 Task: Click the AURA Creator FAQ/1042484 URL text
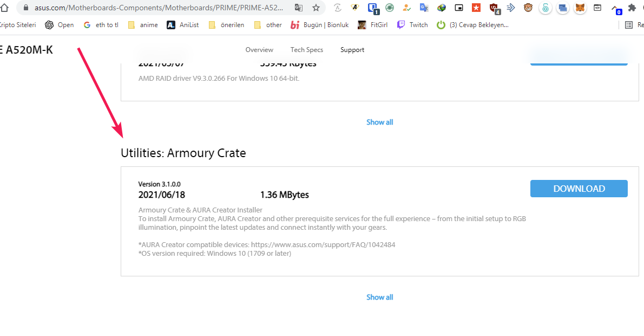pos(323,245)
